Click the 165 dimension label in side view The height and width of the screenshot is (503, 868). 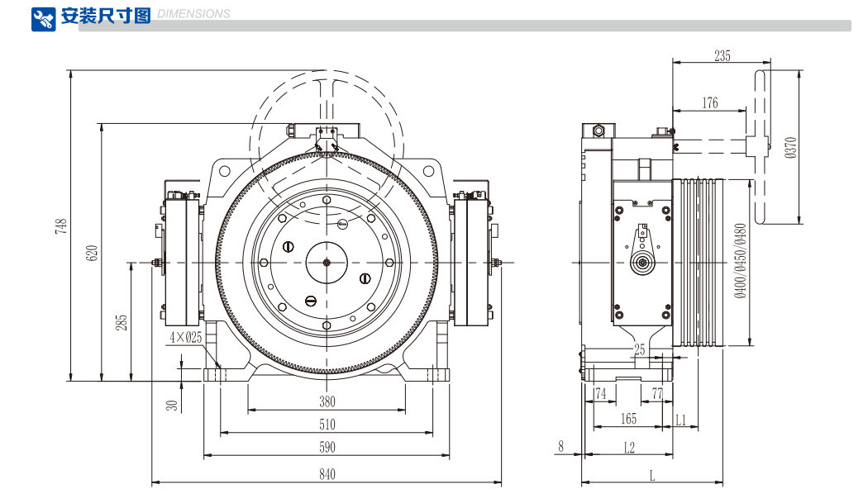click(628, 420)
